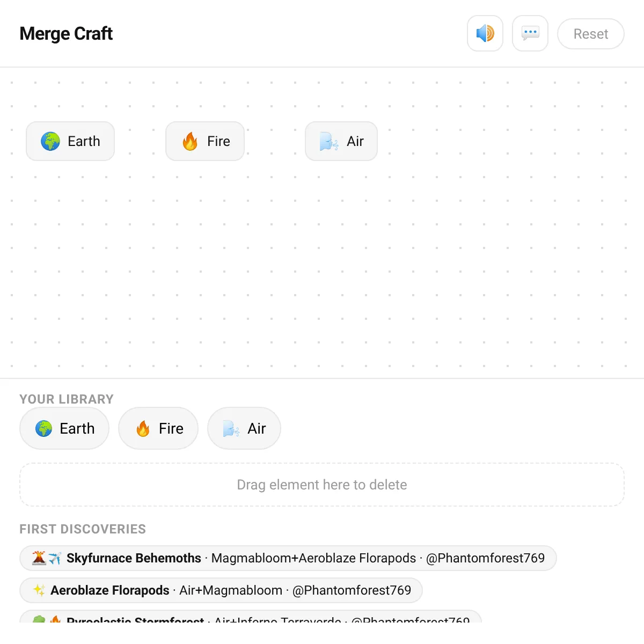Click the sparkle icon beside Aeroblaze Florapods

pos(39,590)
